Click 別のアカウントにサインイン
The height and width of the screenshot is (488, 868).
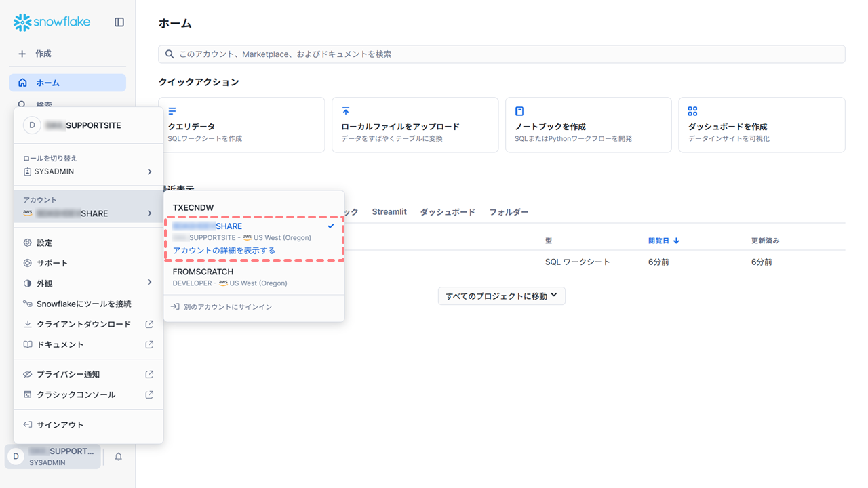222,307
